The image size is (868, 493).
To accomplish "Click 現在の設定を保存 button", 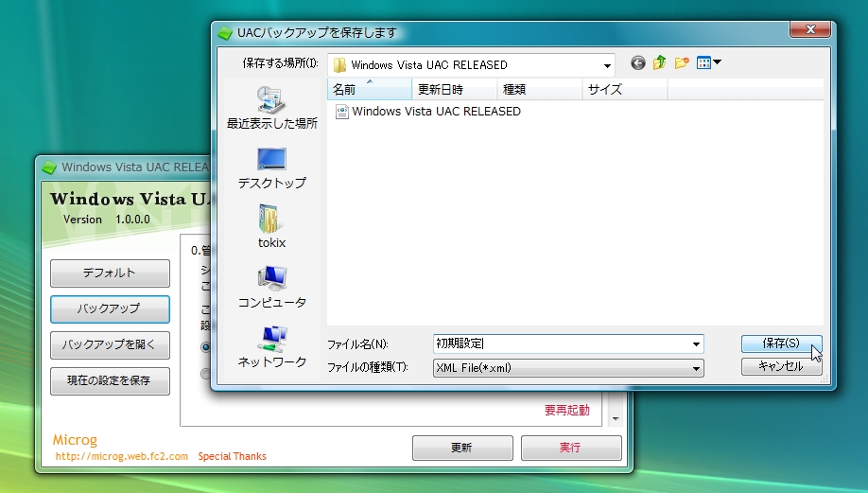I will coord(111,381).
